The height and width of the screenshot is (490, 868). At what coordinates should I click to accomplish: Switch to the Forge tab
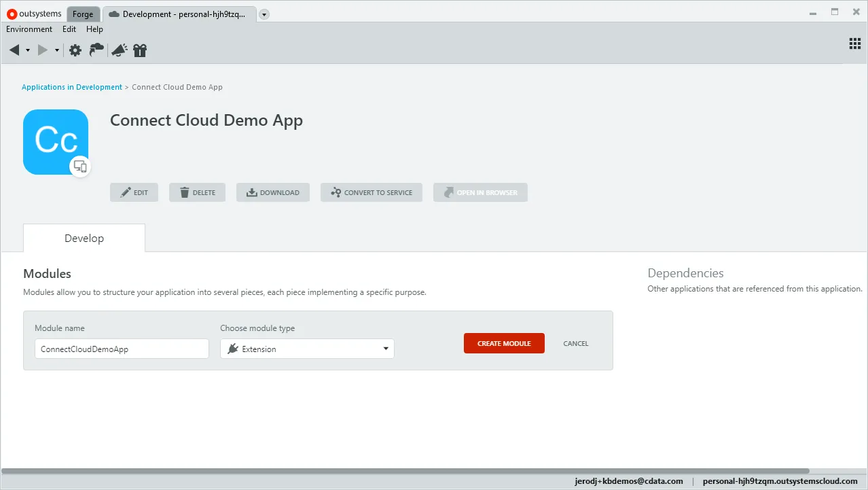[x=83, y=14]
